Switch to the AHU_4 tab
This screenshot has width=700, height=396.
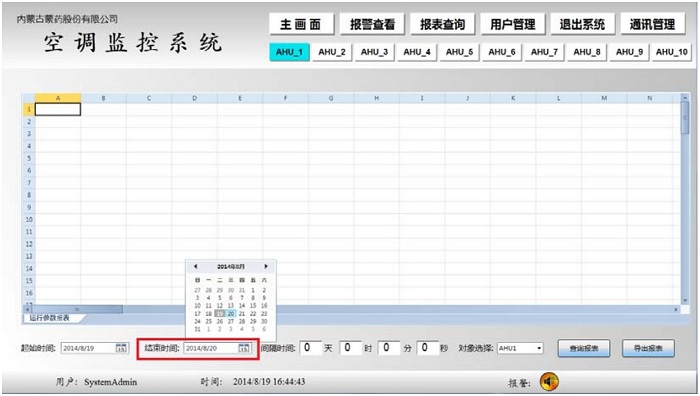417,52
